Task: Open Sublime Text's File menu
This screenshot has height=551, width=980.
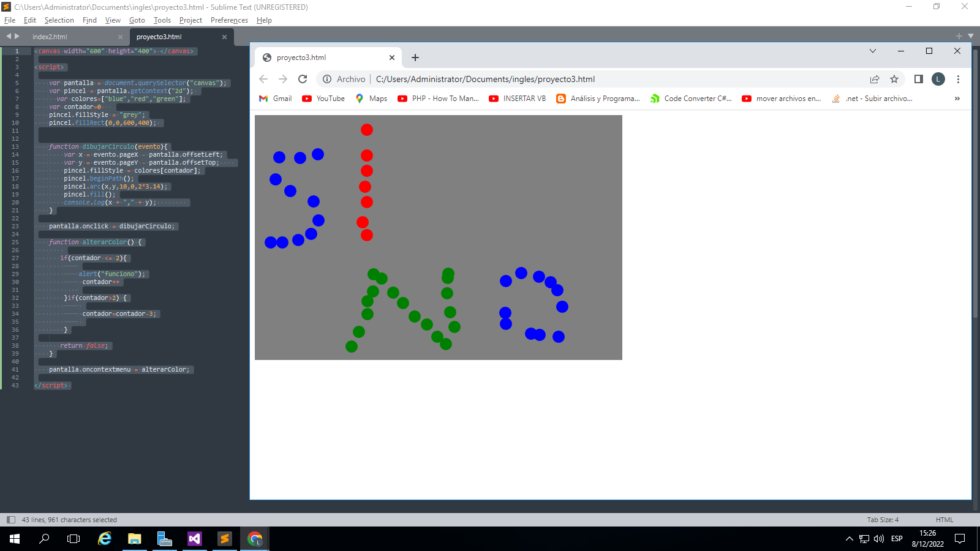Action: pos(10,20)
